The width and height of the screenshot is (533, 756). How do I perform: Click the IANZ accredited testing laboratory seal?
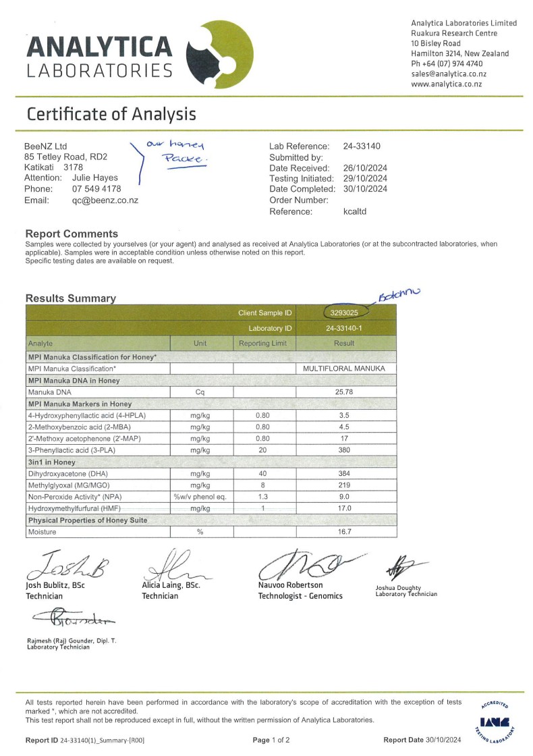pos(497,722)
